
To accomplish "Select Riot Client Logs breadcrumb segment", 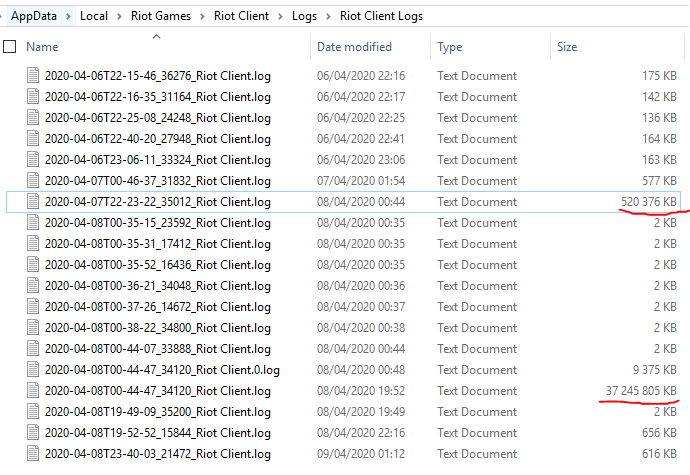I will point(381,16).
